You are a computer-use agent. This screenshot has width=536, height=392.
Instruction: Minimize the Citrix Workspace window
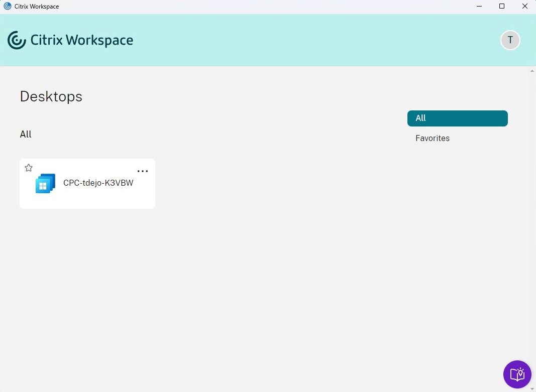coord(479,6)
